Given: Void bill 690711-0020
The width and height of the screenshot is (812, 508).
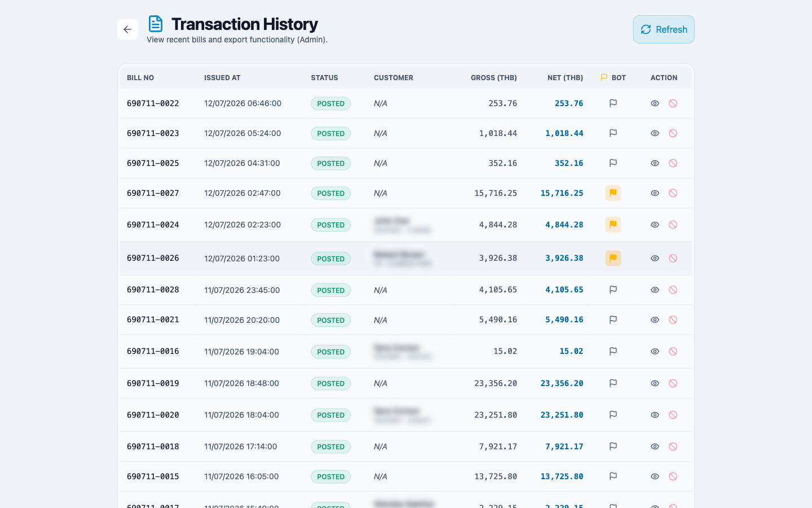Looking at the screenshot, I should point(673,415).
